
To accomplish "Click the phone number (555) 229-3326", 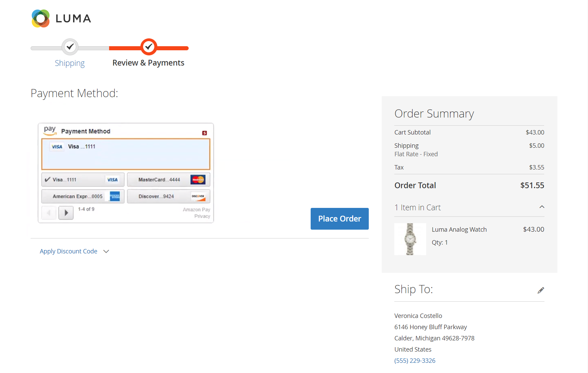I will [415, 360].
